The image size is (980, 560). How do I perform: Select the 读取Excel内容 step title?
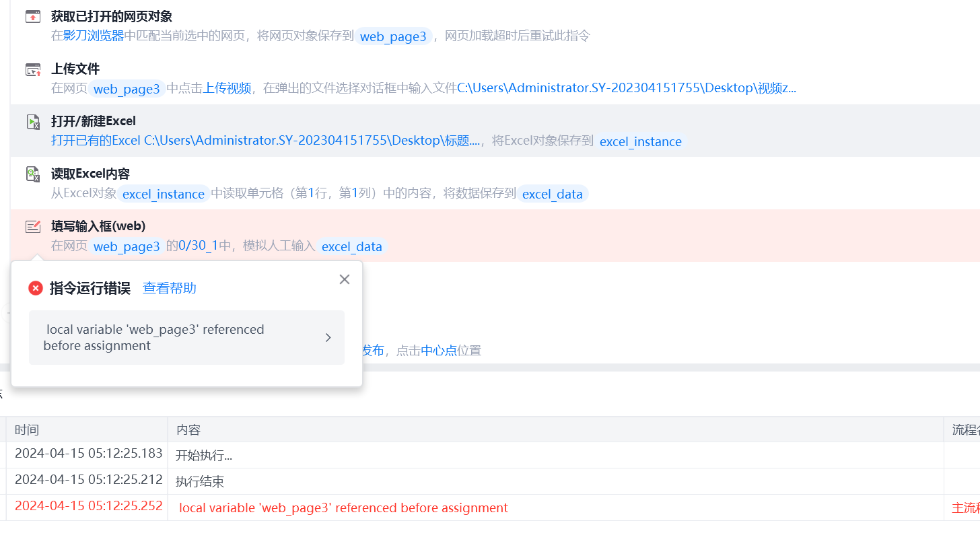(x=90, y=174)
